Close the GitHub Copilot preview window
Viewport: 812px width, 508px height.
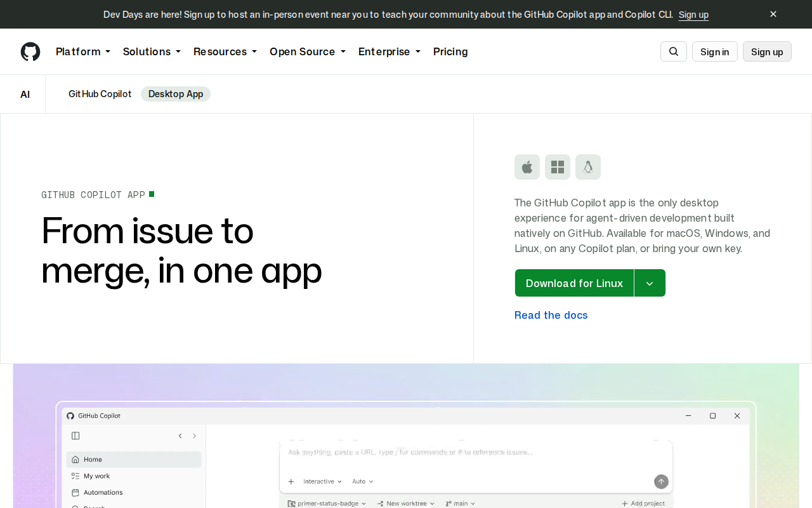[737, 416]
